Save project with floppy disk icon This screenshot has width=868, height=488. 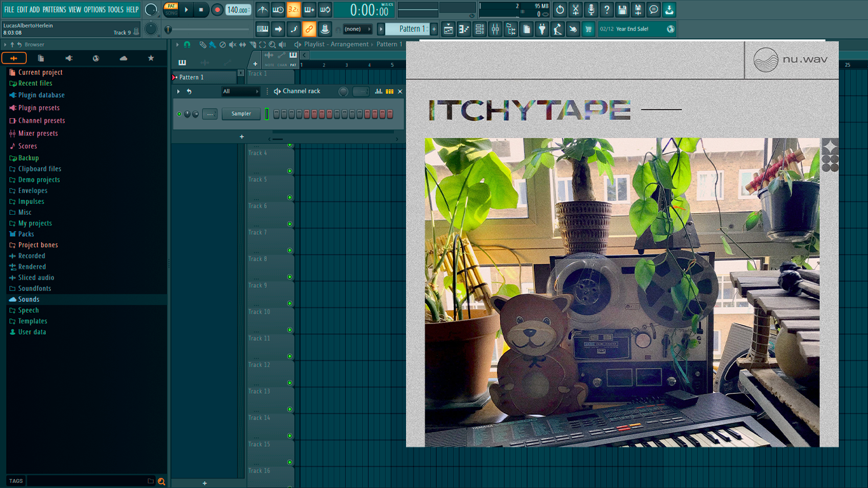click(x=622, y=10)
